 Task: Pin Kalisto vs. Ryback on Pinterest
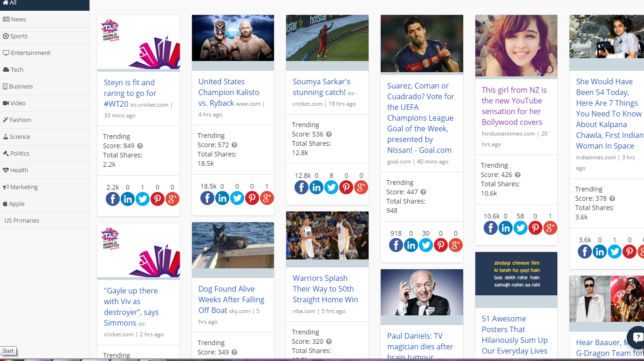252,198
